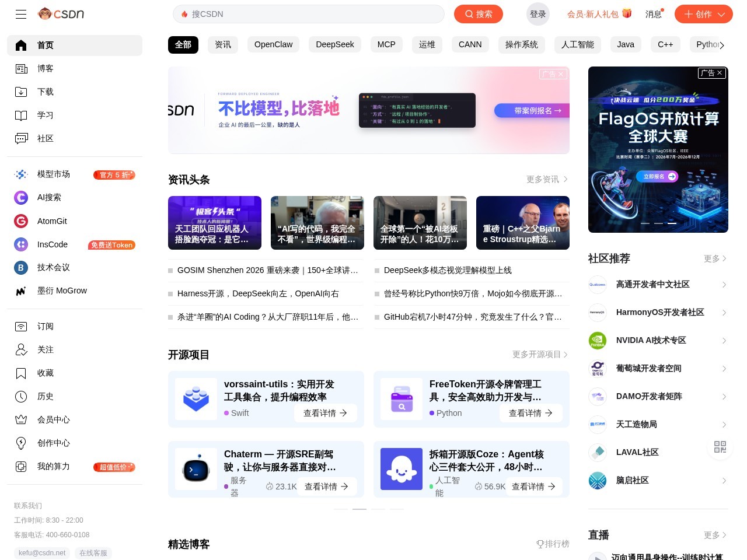Expand 高通开发者中文社区 row arrow
The height and width of the screenshot is (560, 747).
tap(724, 285)
